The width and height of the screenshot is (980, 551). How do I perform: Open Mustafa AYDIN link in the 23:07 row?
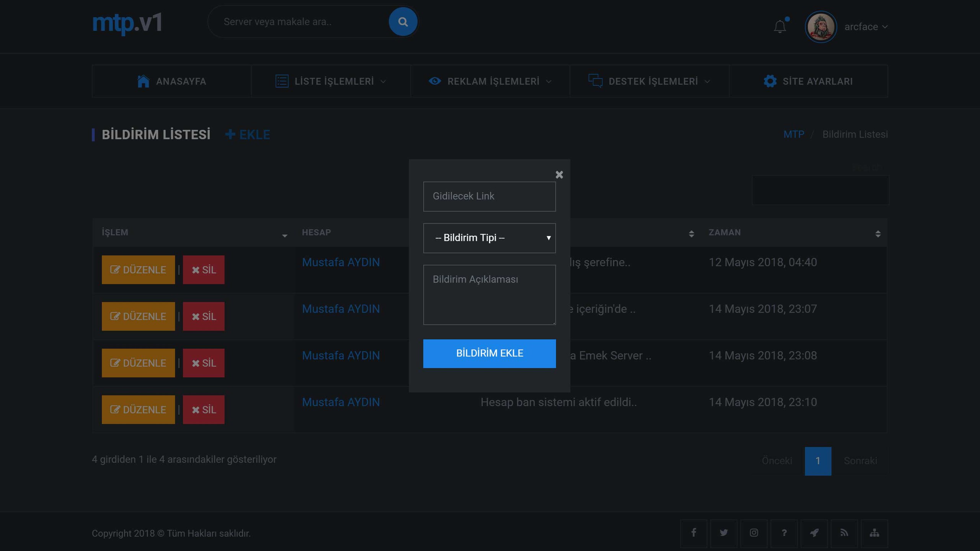point(341,309)
